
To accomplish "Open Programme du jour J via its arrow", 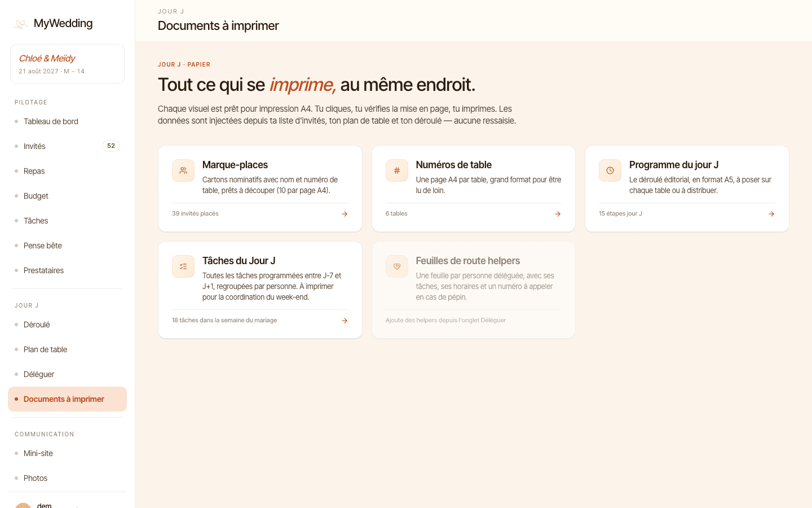I will coord(771,214).
